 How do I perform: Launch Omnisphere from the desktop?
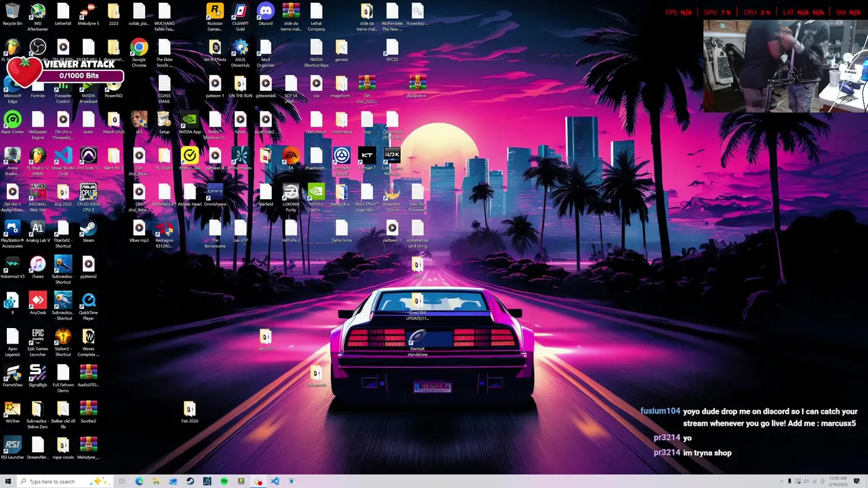click(215, 196)
